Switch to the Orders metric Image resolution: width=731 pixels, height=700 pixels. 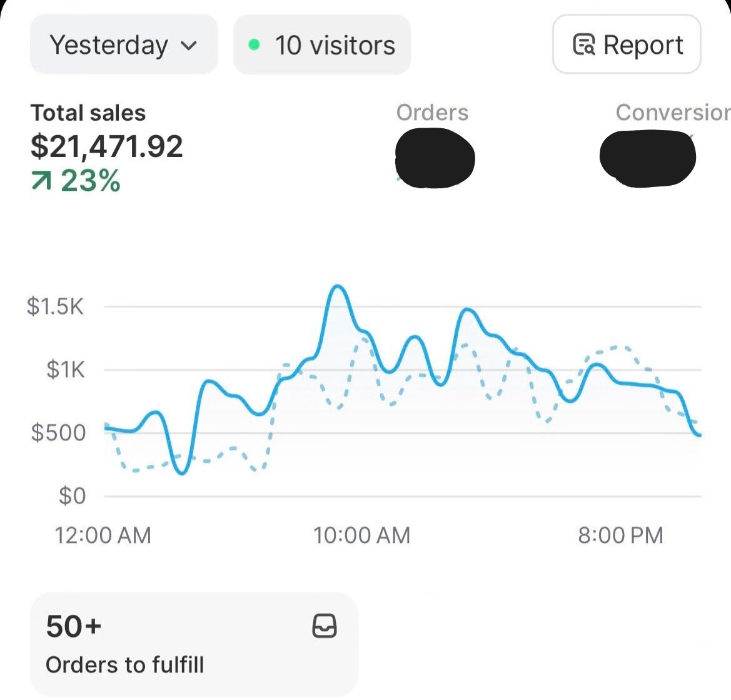pyautogui.click(x=432, y=113)
